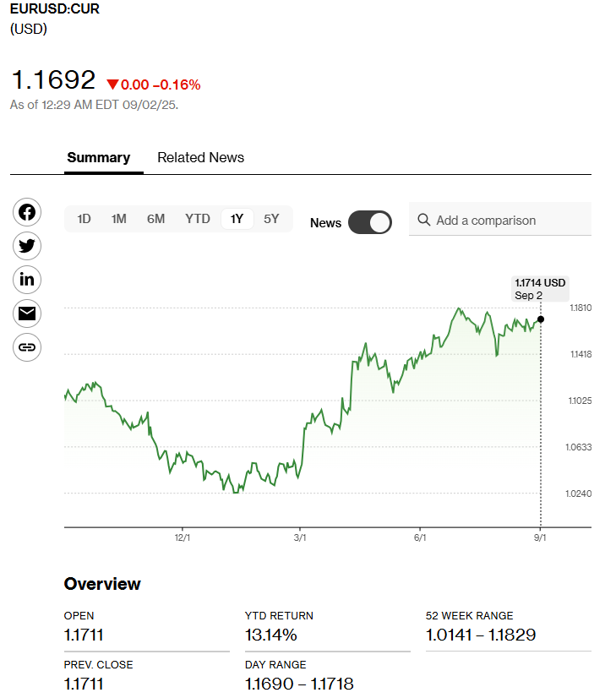
Task: Choose the 6M time range
Action: click(x=155, y=219)
